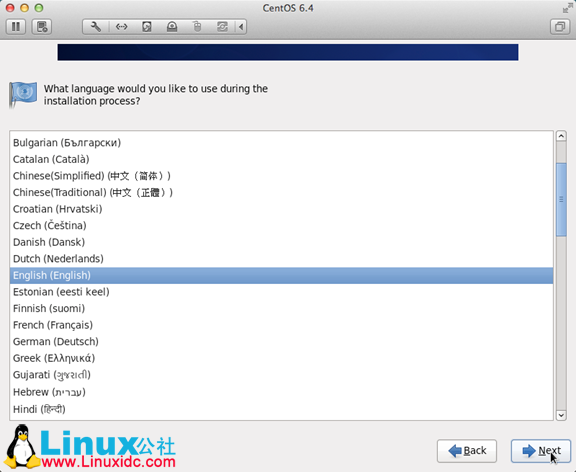Select German (Deutsch)
The height and width of the screenshot is (472, 576).
[x=281, y=342]
